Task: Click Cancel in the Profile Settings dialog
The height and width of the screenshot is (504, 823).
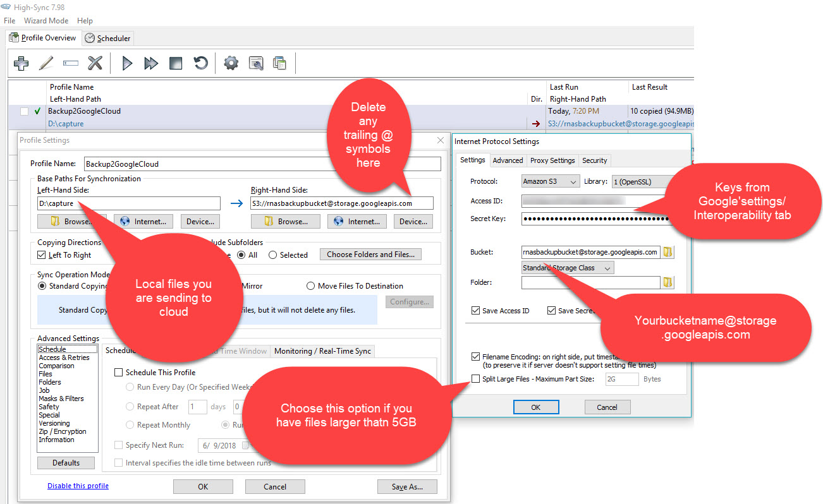Action: [x=275, y=487]
